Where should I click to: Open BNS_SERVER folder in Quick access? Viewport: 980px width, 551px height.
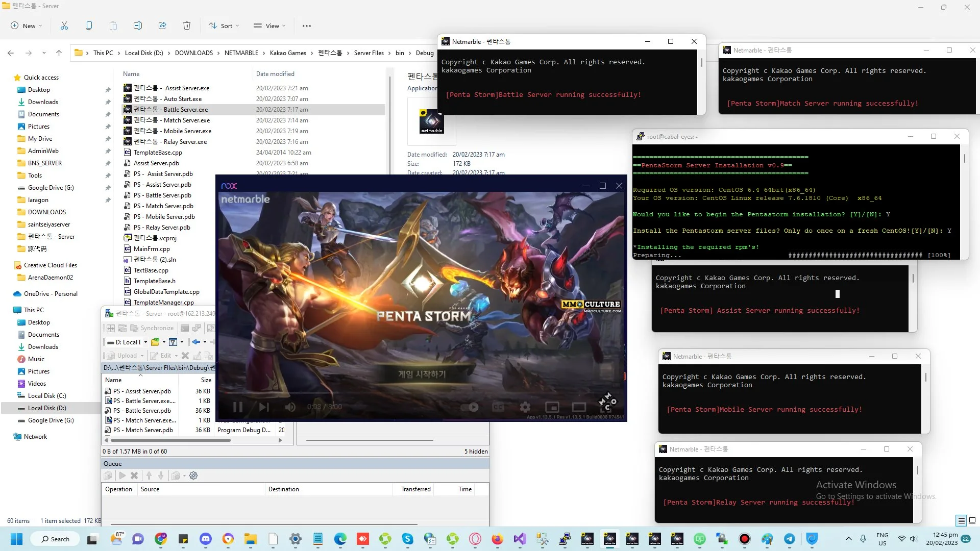point(45,163)
